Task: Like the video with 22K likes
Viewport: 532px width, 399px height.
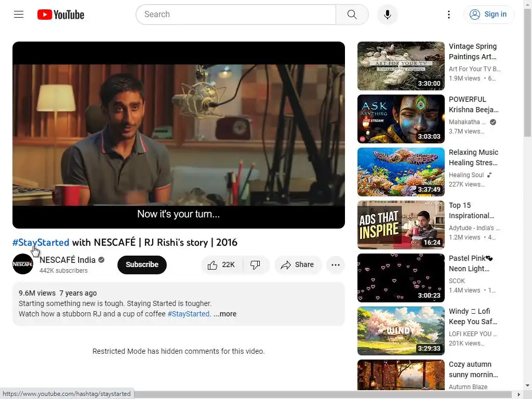Action: click(222, 264)
